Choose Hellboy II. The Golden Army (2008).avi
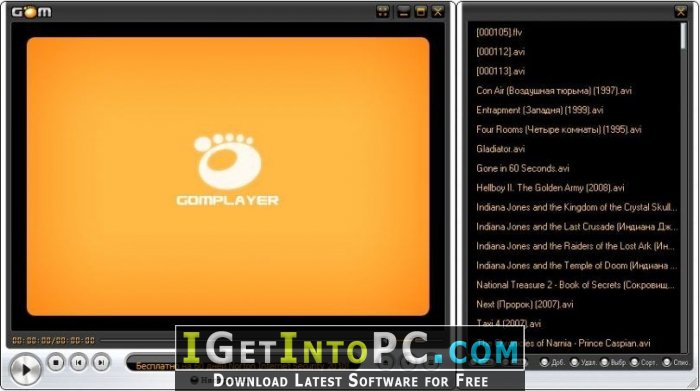This screenshot has width=700, height=391. [x=550, y=188]
